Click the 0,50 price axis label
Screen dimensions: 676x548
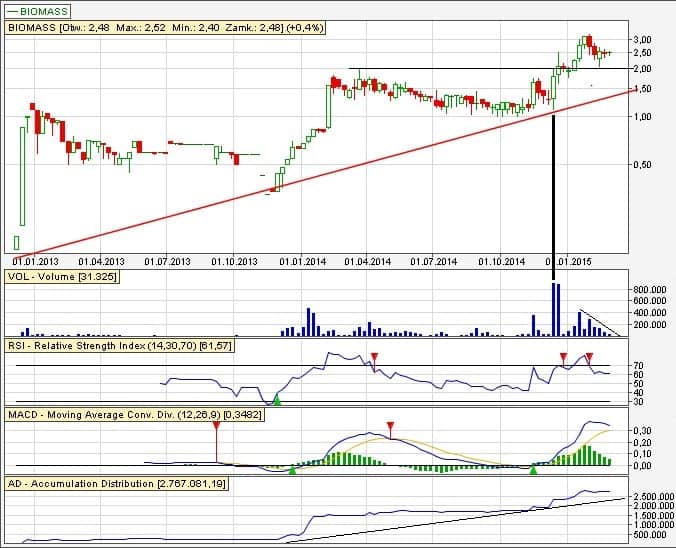pos(647,165)
